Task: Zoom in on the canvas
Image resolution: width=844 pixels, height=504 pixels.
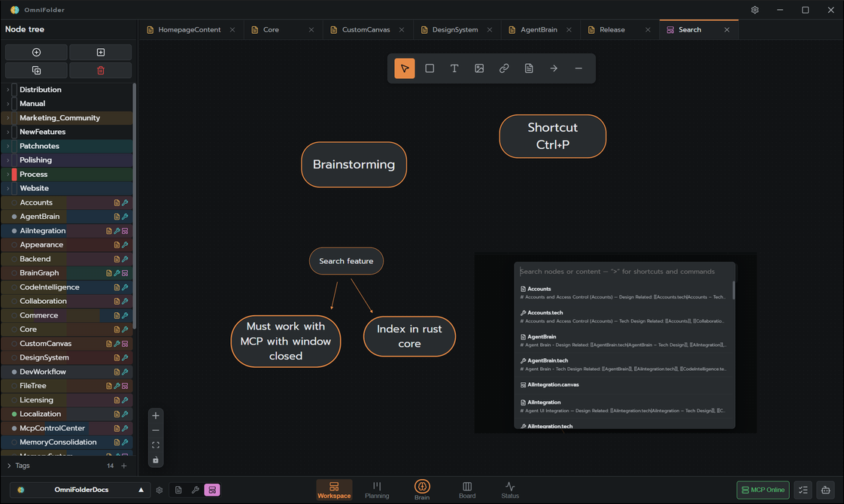Action: pyautogui.click(x=156, y=416)
